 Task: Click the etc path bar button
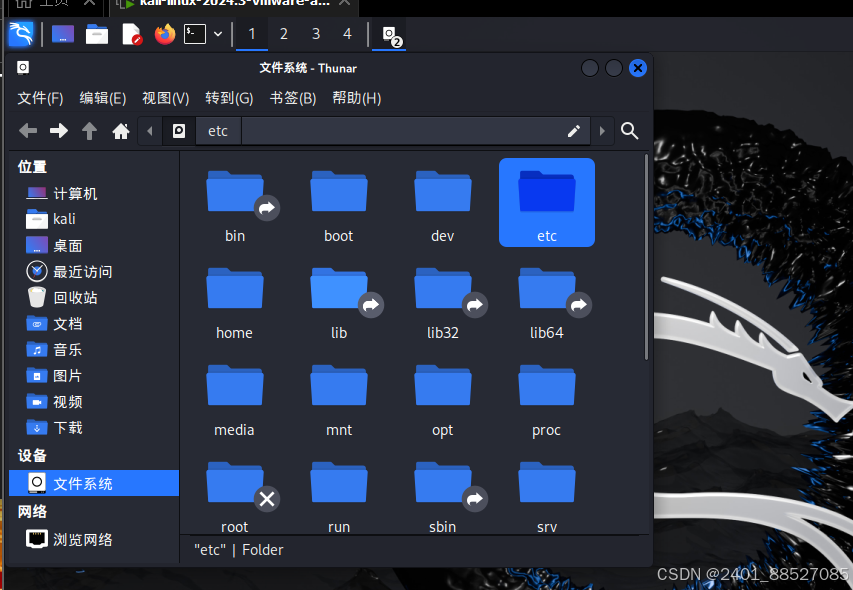pos(217,131)
